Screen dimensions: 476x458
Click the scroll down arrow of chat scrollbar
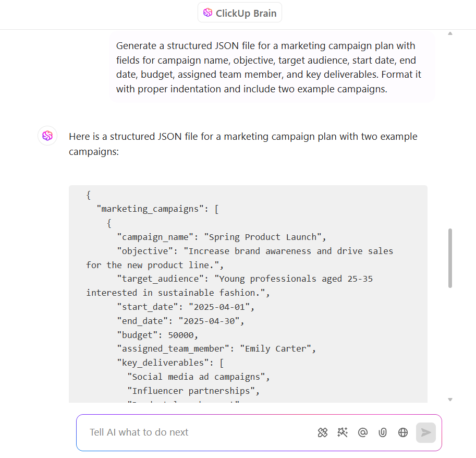coord(450,400)
